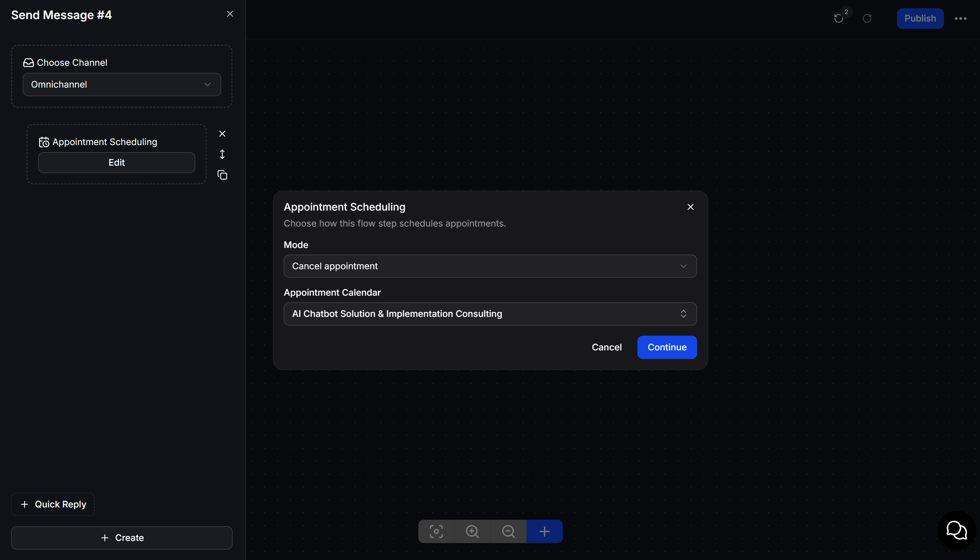Open the chat support bubble

(x=957, y=530)
